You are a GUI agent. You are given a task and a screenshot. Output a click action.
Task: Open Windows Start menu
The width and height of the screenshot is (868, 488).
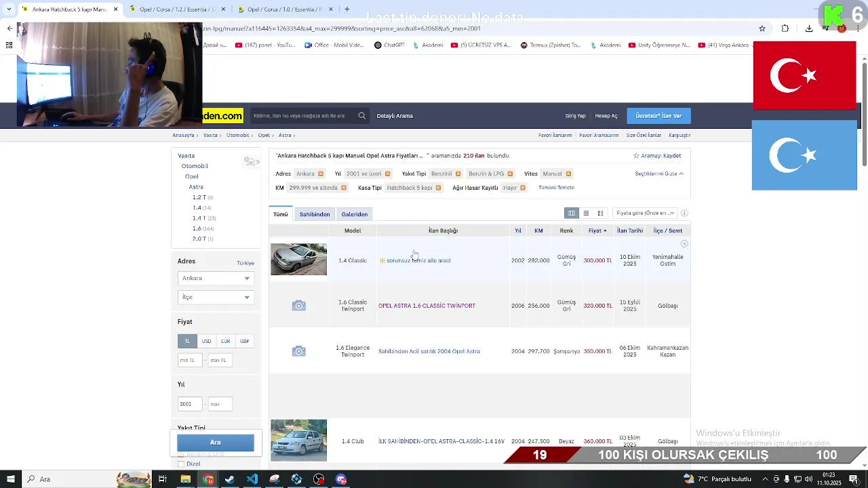(x=10, y=479)
